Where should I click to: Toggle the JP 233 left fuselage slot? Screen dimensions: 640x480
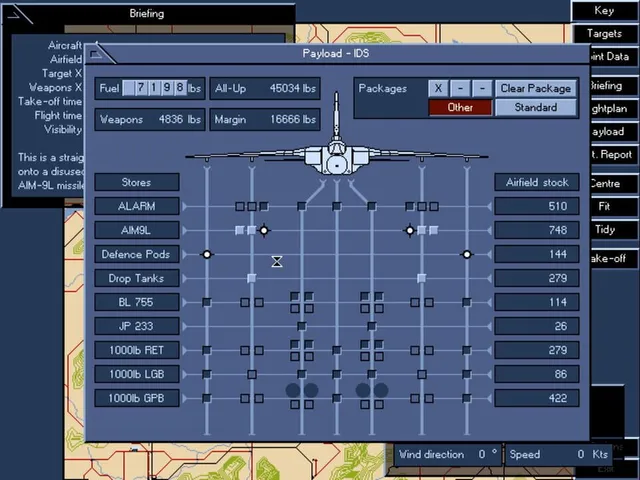tap(302, 326)
